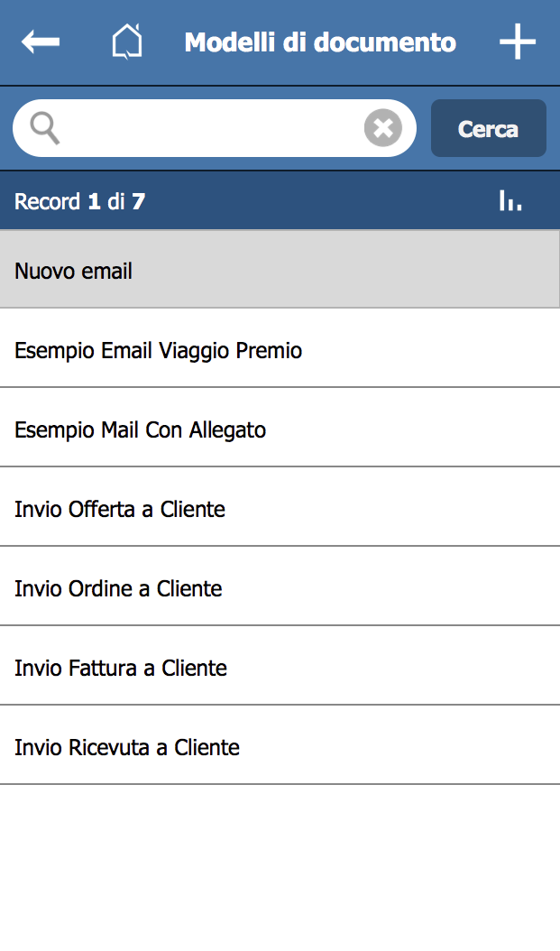The width and height of the screenshot is (560, 951).
Task: Click empty white area below the list
Action: (280, 867)
